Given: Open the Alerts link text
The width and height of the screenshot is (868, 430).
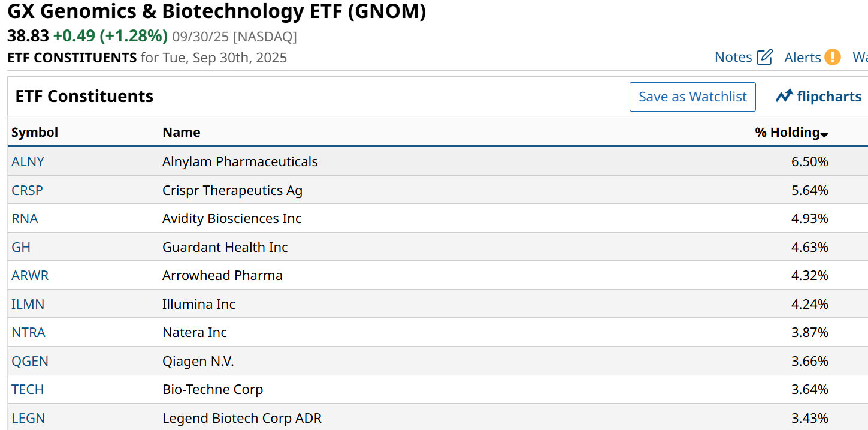Looking at the screenshot, I should point(802,57).
